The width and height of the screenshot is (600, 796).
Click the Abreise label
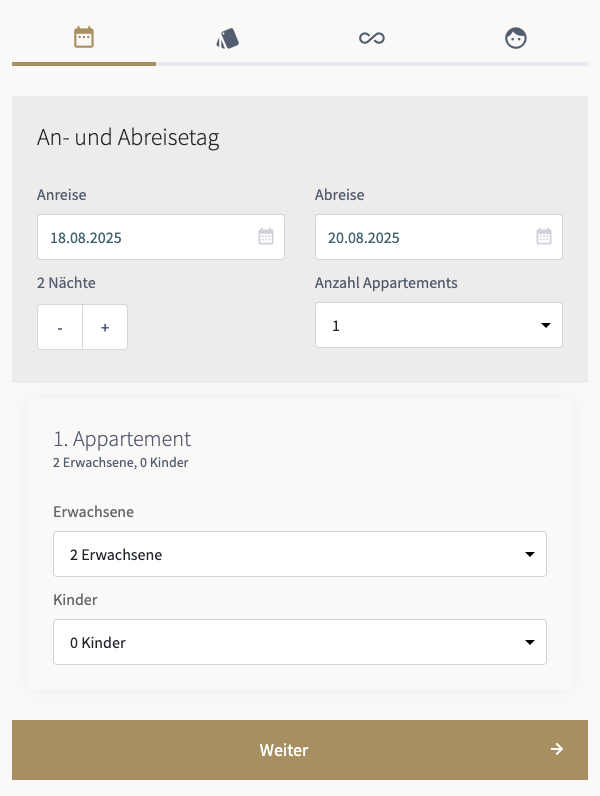coord(339,195)
